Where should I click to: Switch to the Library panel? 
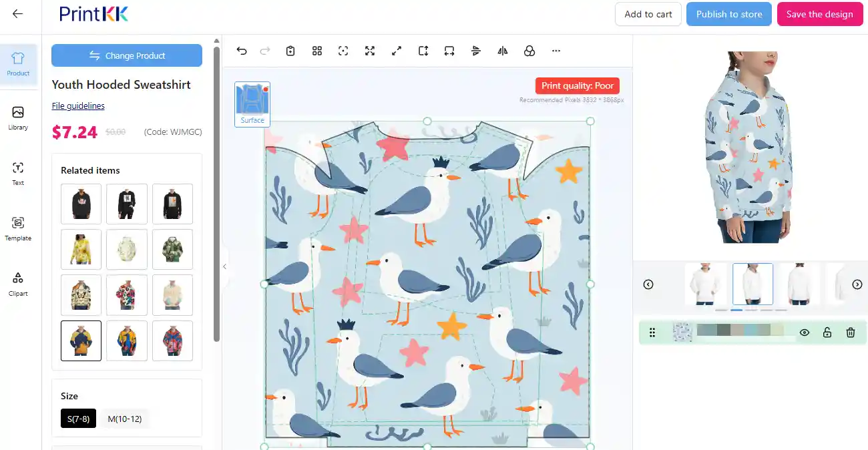pos(17,118)
